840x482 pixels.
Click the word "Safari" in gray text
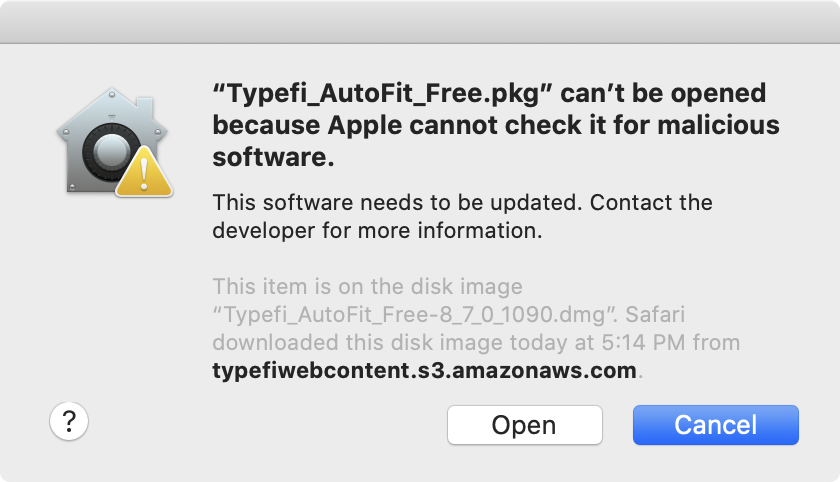click(x=655, y=314)
